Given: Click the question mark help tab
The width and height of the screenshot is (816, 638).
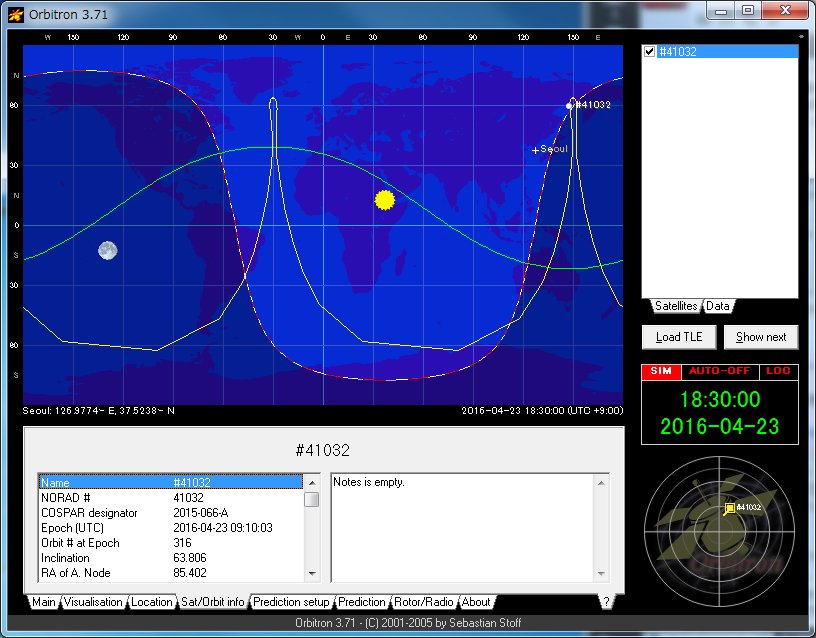Looking at the screenshot, I should pyautogui.click(x=606, y=602).
